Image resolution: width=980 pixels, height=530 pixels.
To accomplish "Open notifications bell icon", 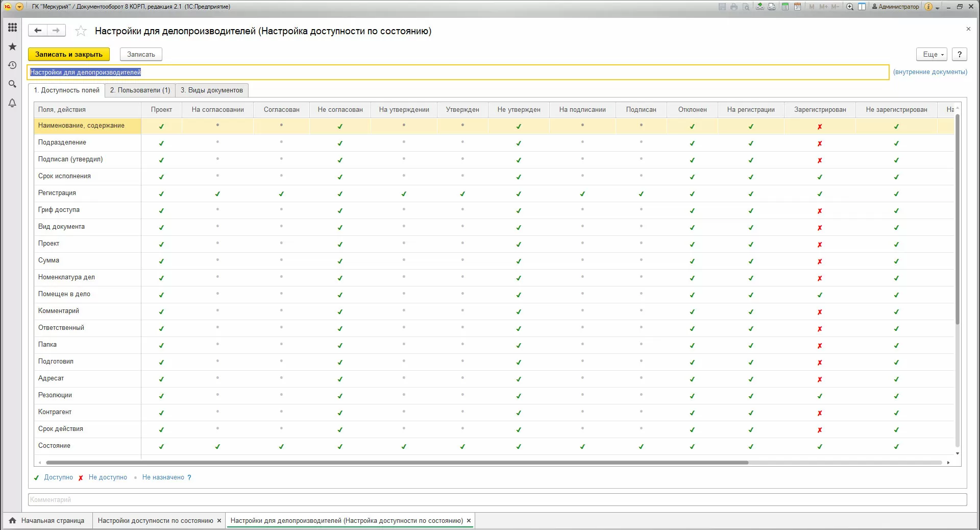I will click(x=12, y=103).
